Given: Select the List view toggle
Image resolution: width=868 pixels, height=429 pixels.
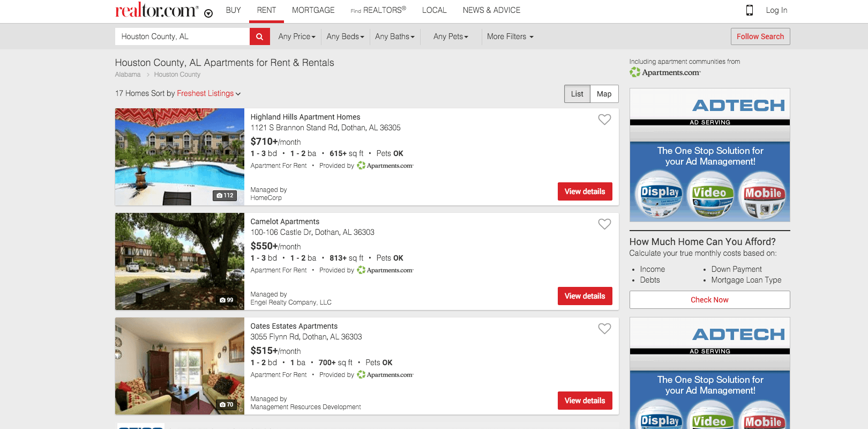Looking at the screenshot, I should tap(577, 94).
